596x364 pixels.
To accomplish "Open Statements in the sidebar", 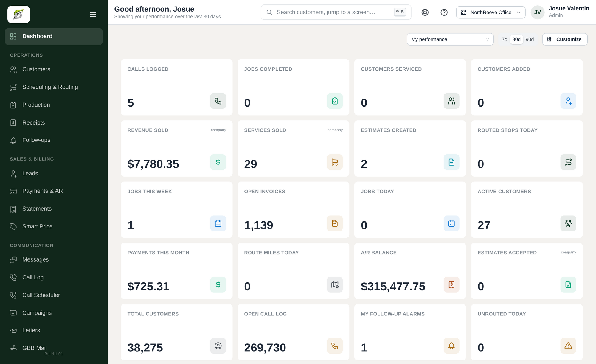I will tap(54, 209).
